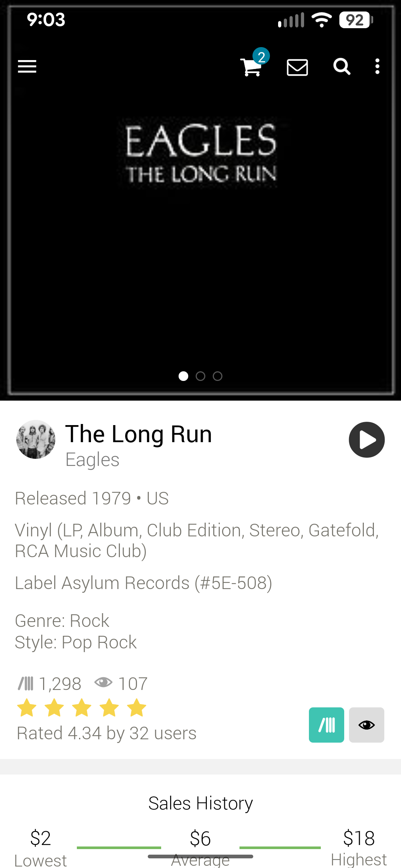Play The Long Run audio preview

click(367, 440)
